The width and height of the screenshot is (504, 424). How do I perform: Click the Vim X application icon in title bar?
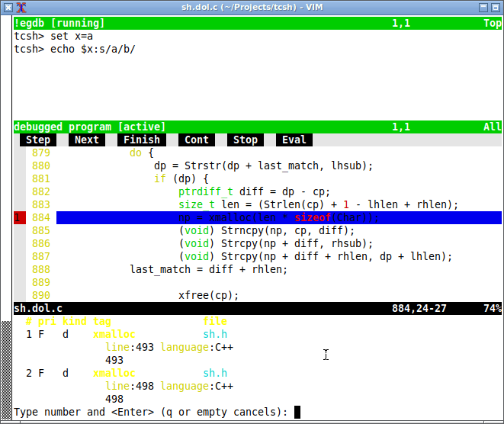(x=21, y=8)
